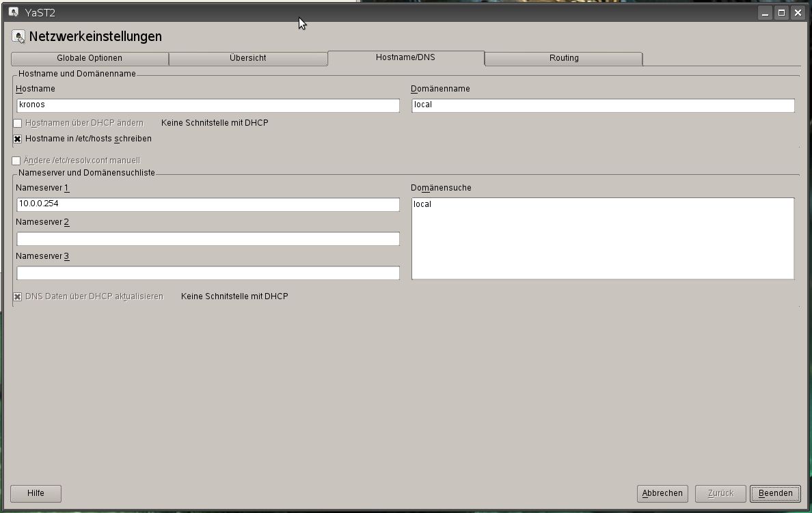Click the Nameserver und Domänensuchliste group title
This screenshot has height=513, width=812.
tap(87, 173)
